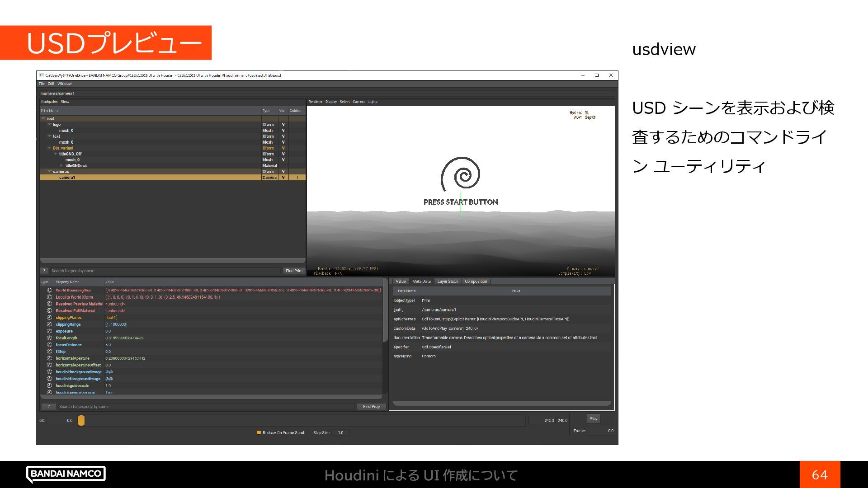This screenshot has height=488, width=868.
Task: Collapse the root prim tree node
Action: (43, 119)
